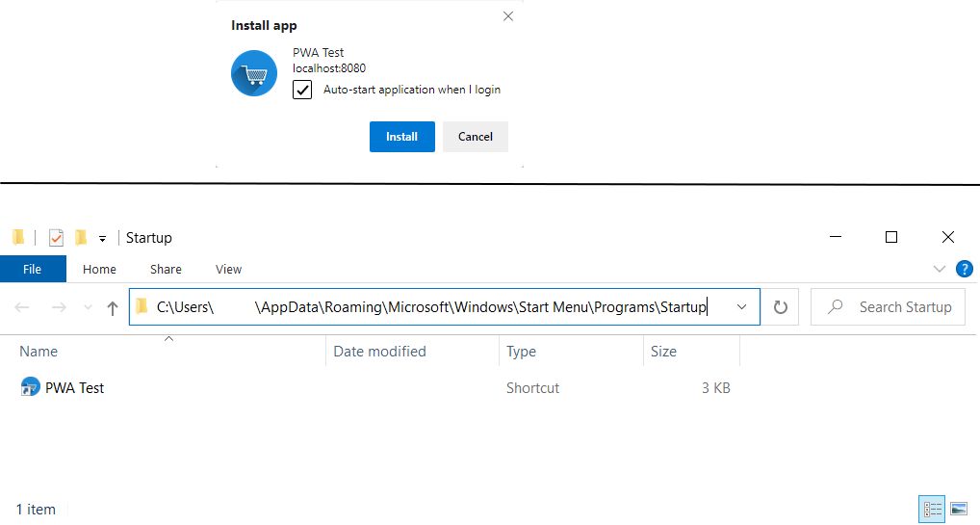This screenshot has width=980, height=525.
Task: Click the PWA Test shopping cart icon
Action: [254, 73]
